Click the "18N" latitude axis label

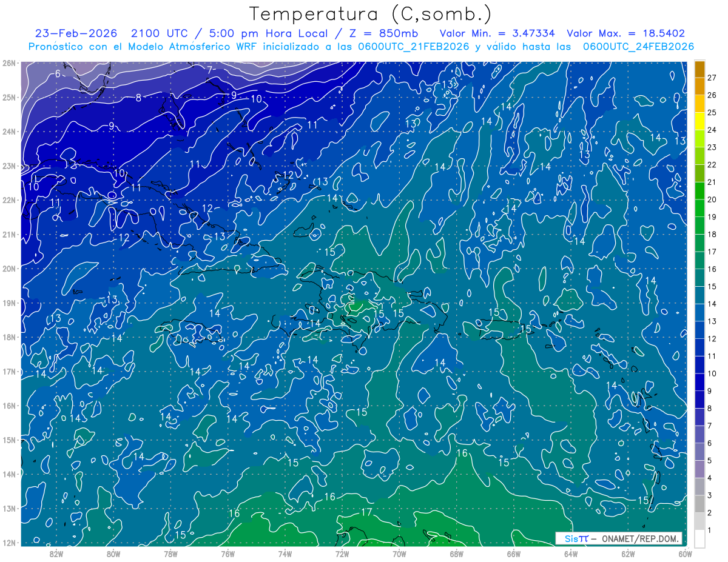(x=8, y=337)
